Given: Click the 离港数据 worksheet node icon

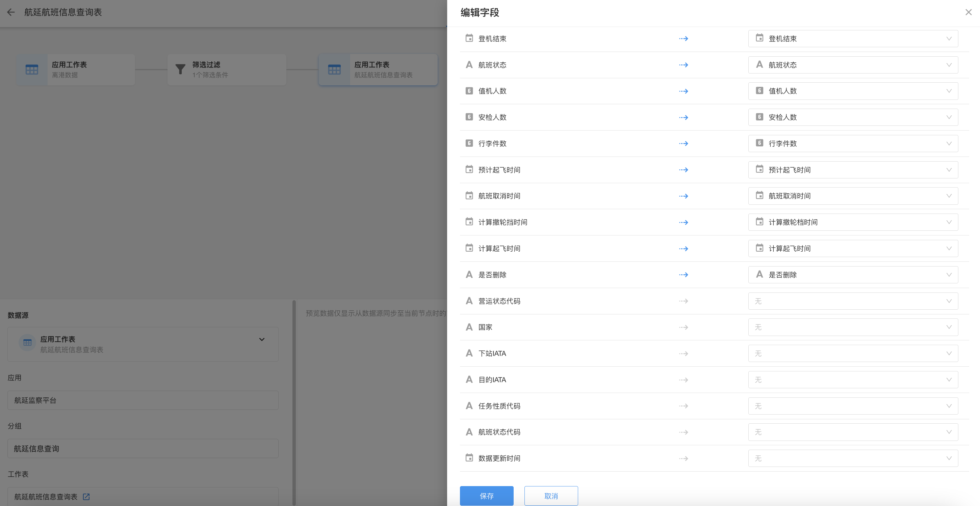Looking at the screenshot, I should [x=32, y=69].
